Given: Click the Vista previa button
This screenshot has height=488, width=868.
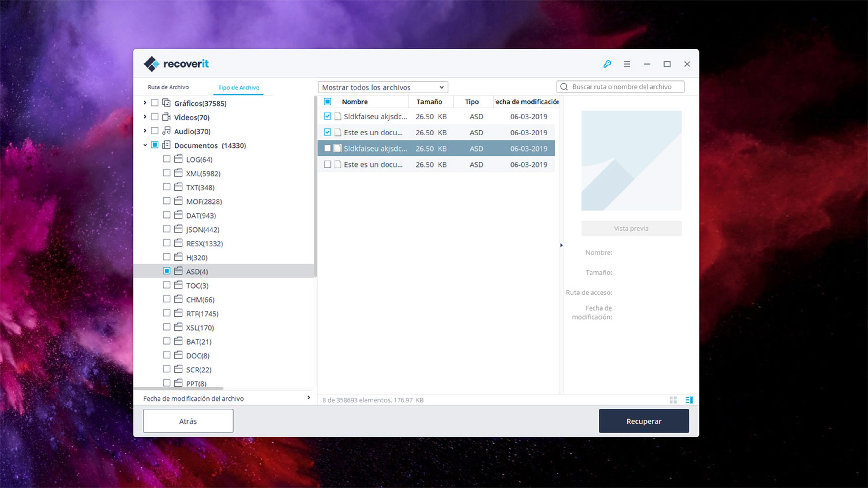Looking at the screenshot, I should 631,228.
